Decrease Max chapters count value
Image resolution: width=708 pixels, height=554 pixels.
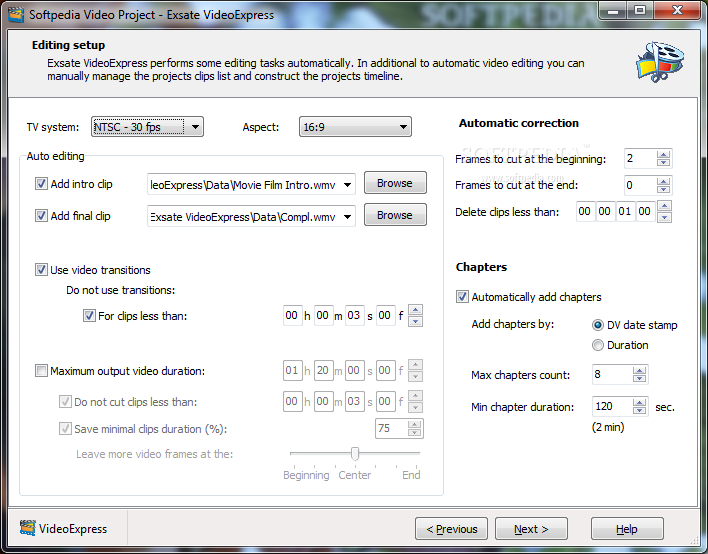(639, 378)
